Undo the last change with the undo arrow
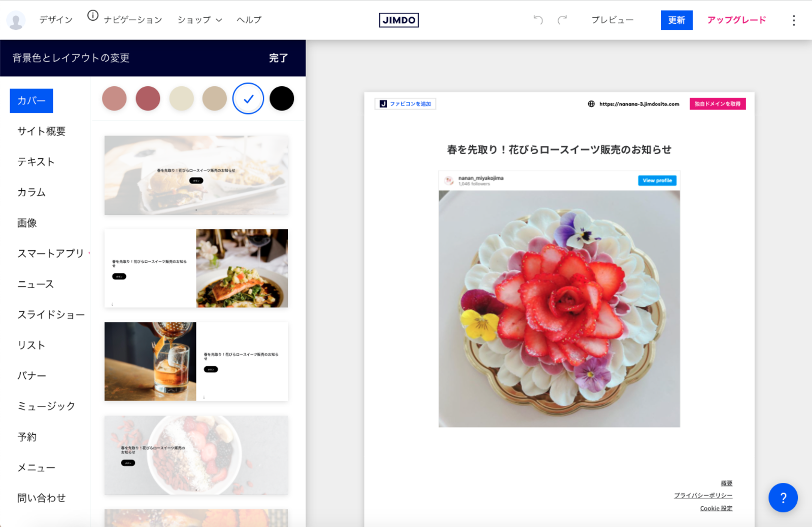 (x=538, y=20)
